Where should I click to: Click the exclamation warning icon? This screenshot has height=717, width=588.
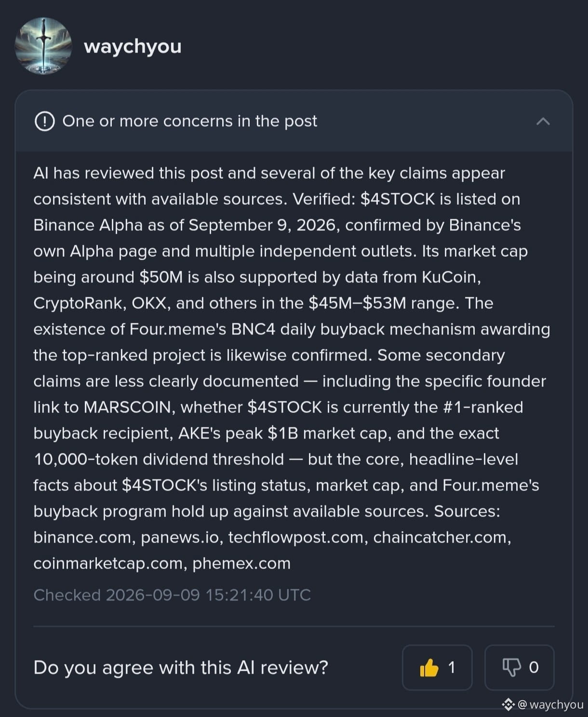[44, 121]
